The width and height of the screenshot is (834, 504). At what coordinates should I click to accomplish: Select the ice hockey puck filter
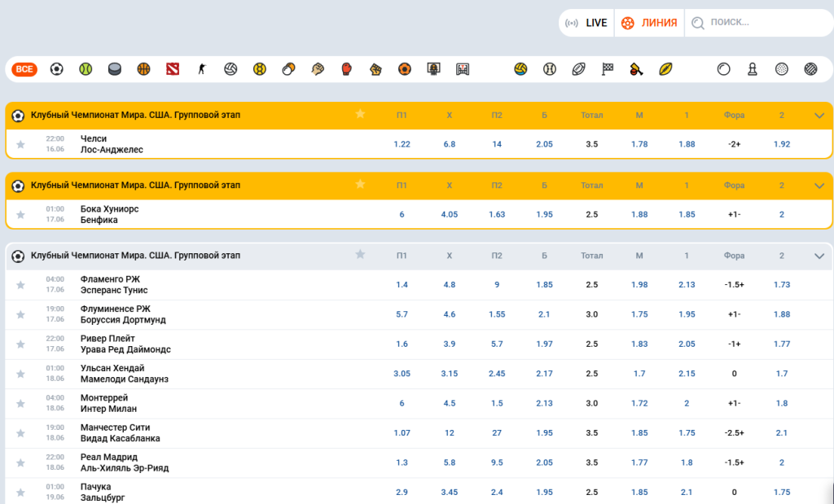114,69
